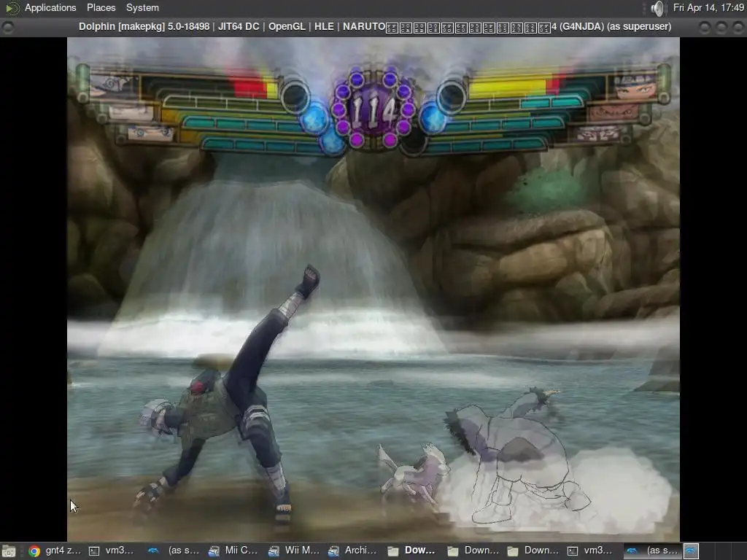The image size is (747, 560).
Task: Switch to the 'Wii M...' taskbar window
Action: (293, 551)
